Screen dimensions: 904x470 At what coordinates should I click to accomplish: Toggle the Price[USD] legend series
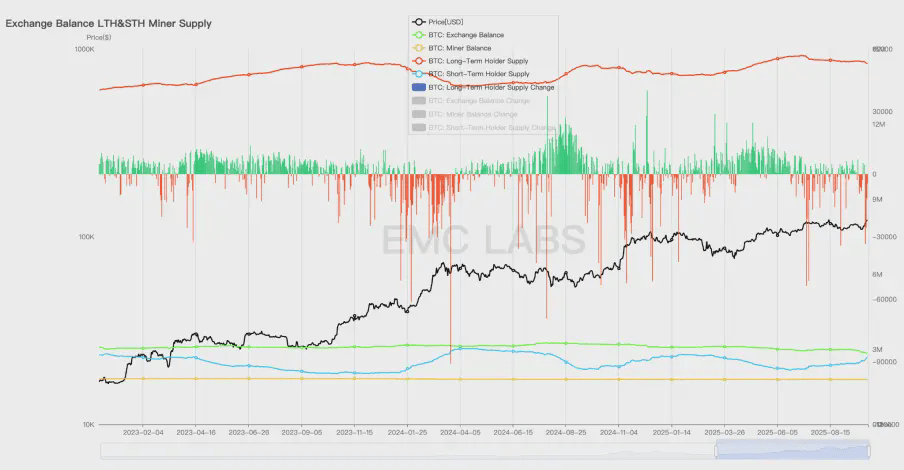pos(438,22)
